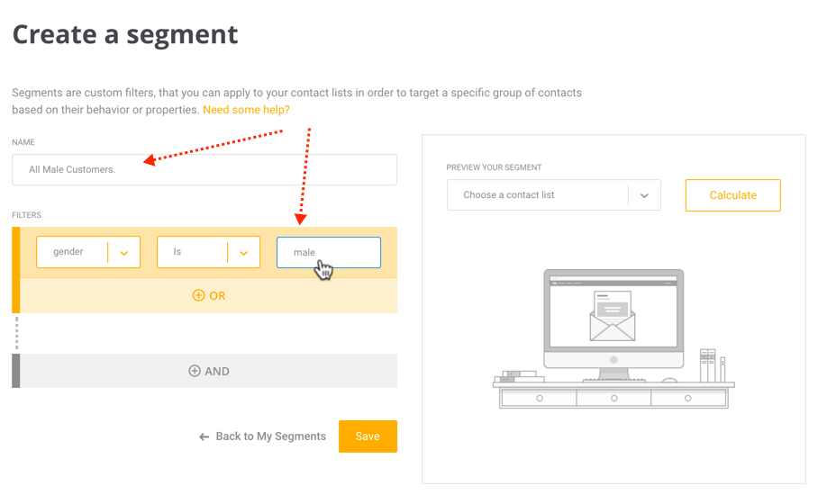Click the plus icon beside OR
Viewport: 818px width, 504px height.
point(198,295)
